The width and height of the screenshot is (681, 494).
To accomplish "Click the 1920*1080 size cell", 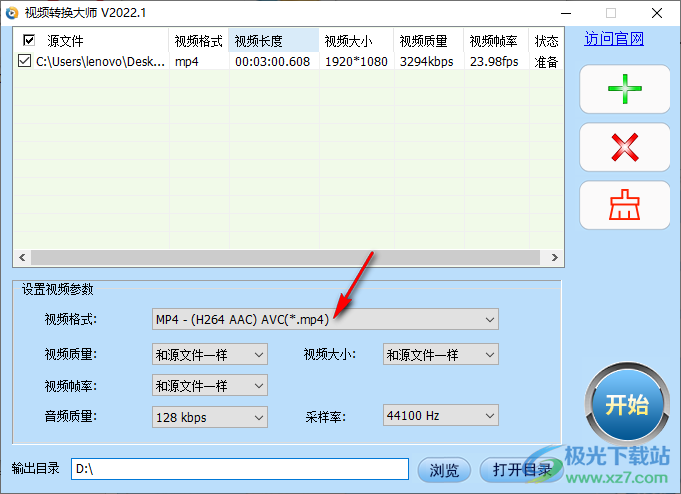I will (356, 61).
